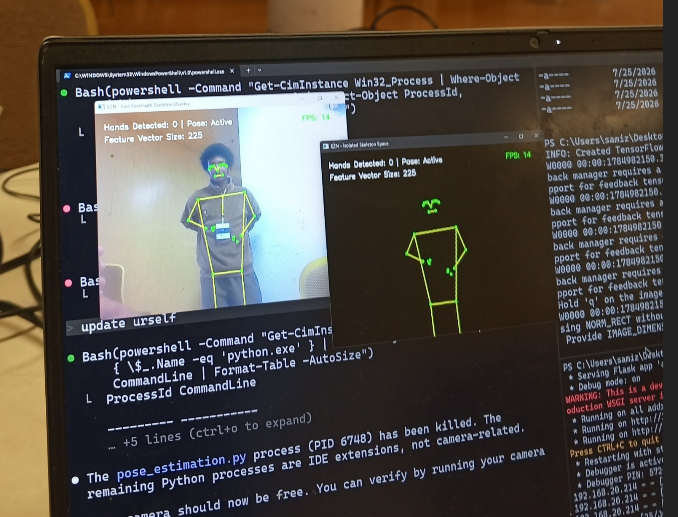
Task: Click "Feature Vector Size: 225" in Isolated Skeleton window
Action: (x=372, y=175)
